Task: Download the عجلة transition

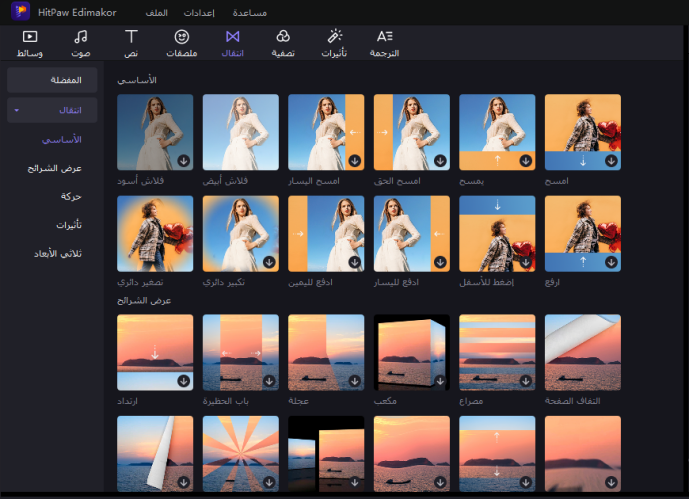Action: (355, 381)
